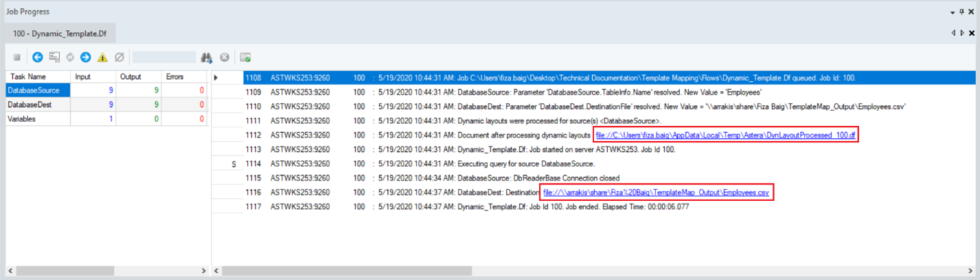Click the toolbar search text field
This screenshot has width=980, height=280.
164,57
